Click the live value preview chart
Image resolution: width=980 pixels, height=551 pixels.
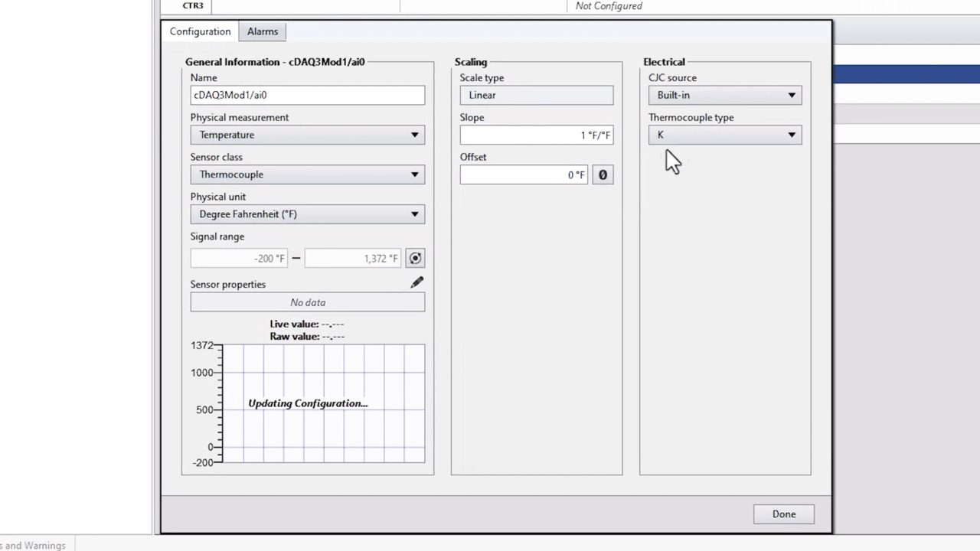(x=323, y=403)
